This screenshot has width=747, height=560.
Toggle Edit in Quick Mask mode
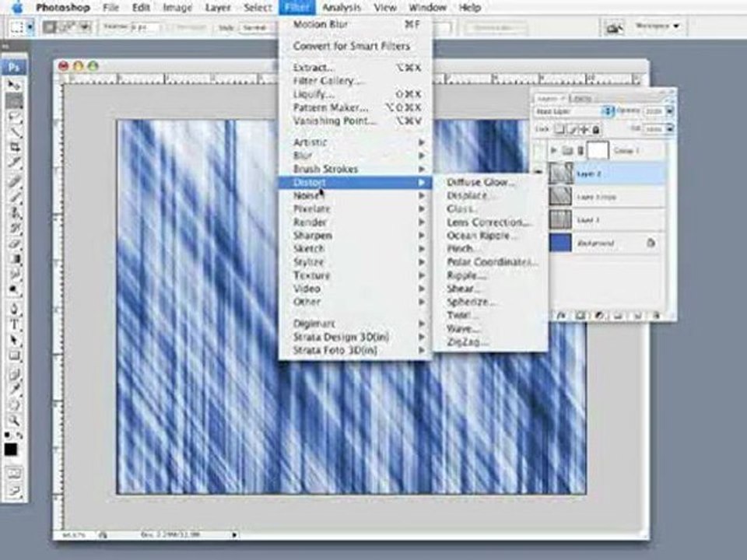click(x=14, y=474)
